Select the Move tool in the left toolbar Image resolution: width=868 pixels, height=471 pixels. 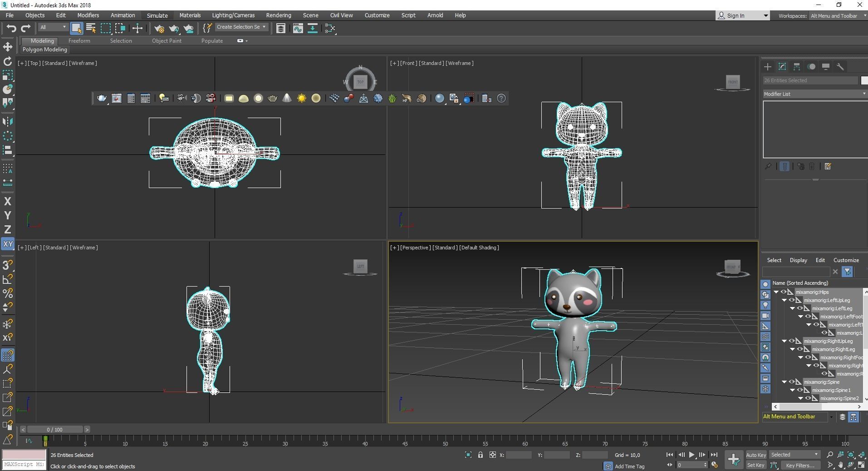(8, 47)
